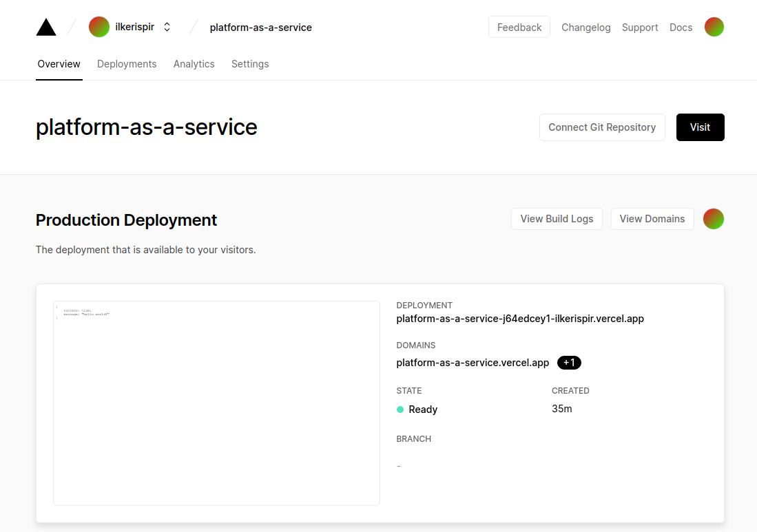Open the Support link

click(x=640, y=28)
